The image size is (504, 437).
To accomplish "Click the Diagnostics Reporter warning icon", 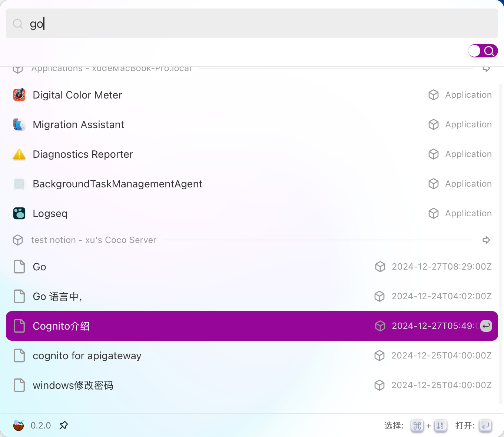I will [x=19, y=154].
